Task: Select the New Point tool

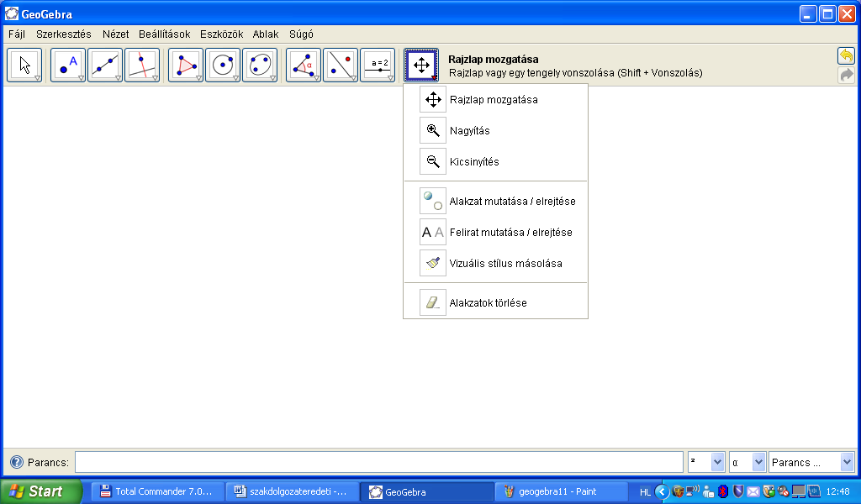Action: point(67,66)
